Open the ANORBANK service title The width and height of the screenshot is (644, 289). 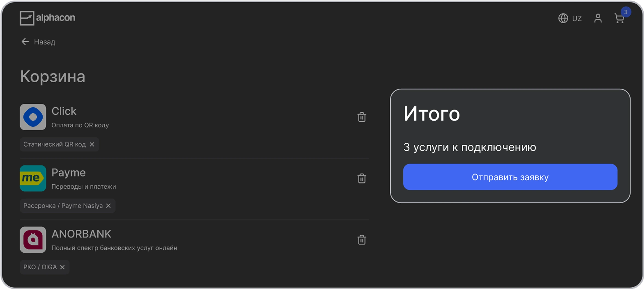coord(81,234)
